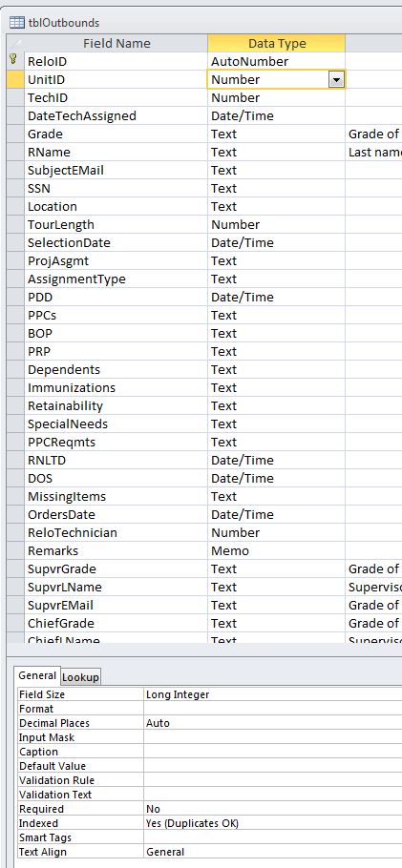Click the Field Size property value
Screen dimensions: 402x868
pos(272,694)
